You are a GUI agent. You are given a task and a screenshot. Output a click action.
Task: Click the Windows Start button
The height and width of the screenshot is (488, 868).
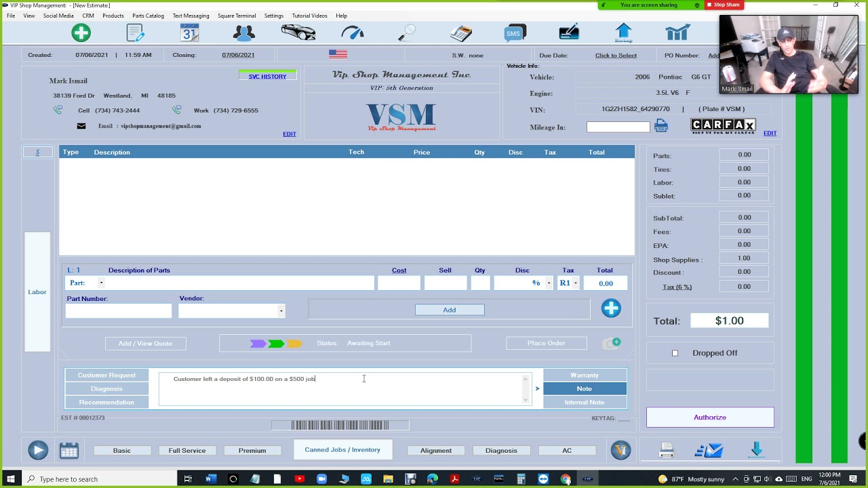(10, 479)
